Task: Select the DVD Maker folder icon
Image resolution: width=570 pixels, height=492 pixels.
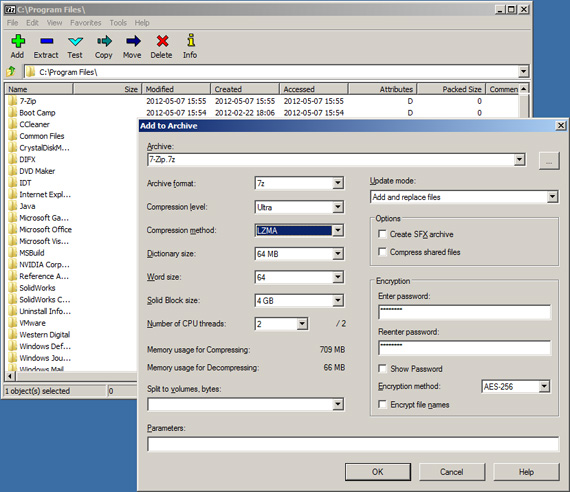Action: pyautogui.click(x=12, y=171)
